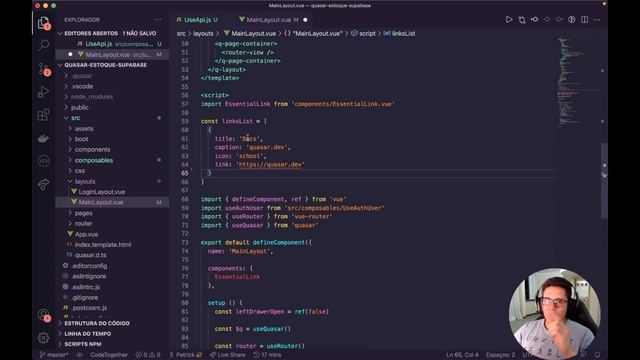Screen dimensions: 640x360
Task: Open .editorconfig in the file tree
Action: tap(112, 266)
